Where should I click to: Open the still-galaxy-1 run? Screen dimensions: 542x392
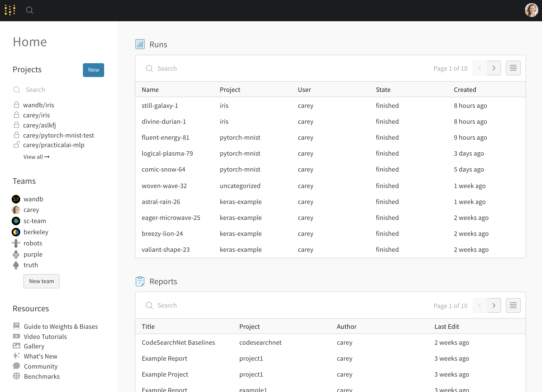[x=160, y=106]
